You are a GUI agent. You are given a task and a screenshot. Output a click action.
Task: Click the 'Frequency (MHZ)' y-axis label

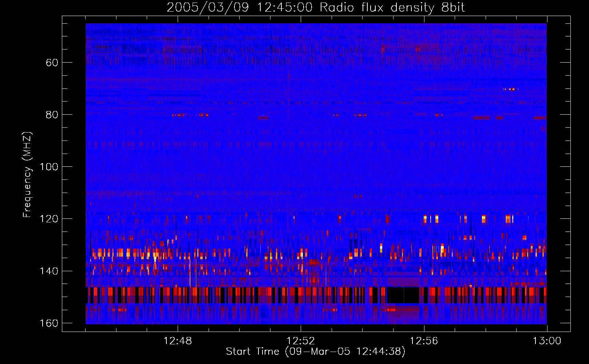(x=27, y=174)
